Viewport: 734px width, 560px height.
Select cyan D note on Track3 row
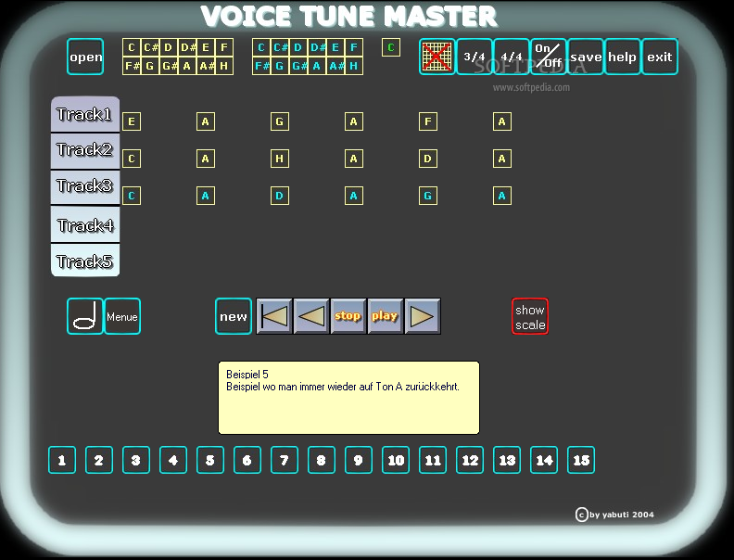coord(280,196)
